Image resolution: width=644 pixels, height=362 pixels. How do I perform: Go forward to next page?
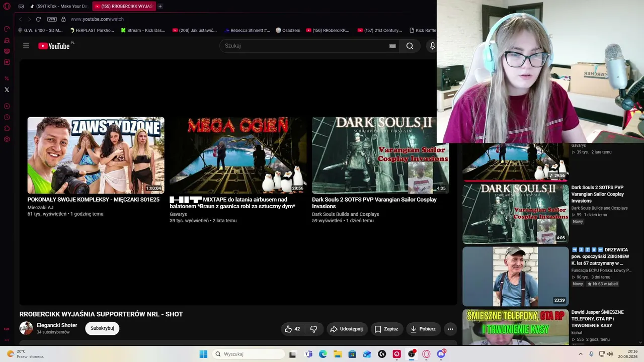point(29,19)
